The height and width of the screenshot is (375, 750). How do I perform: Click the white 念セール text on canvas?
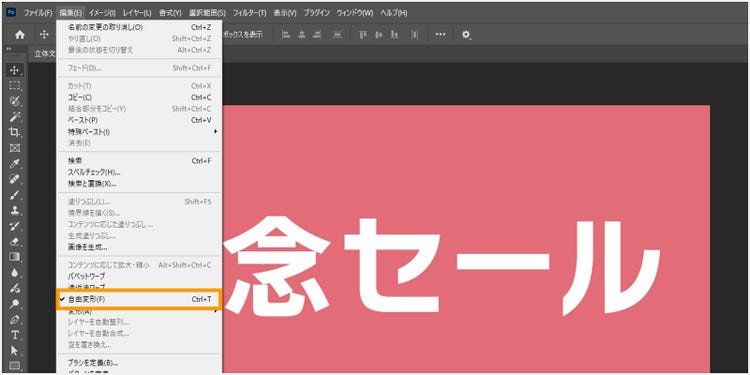(442, 265)
